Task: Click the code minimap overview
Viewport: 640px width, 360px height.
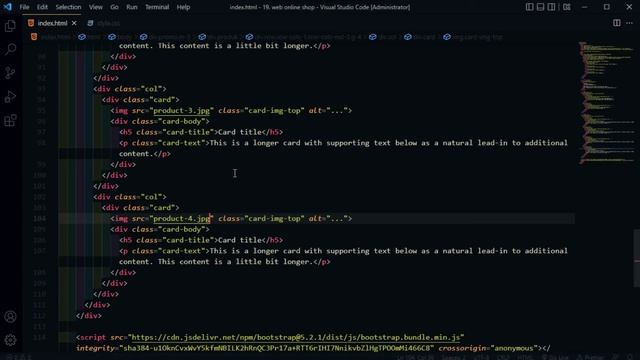Action: pyautogui.click(x=606, y=102)
